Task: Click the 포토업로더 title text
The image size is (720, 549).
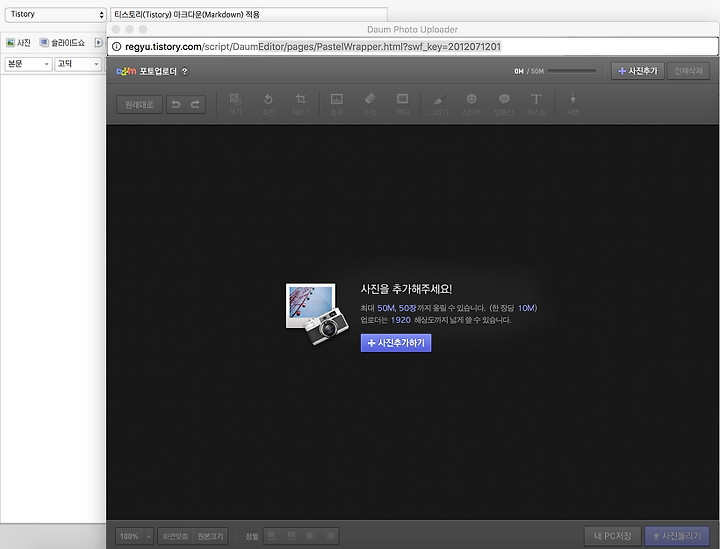Action: point(158,71)
